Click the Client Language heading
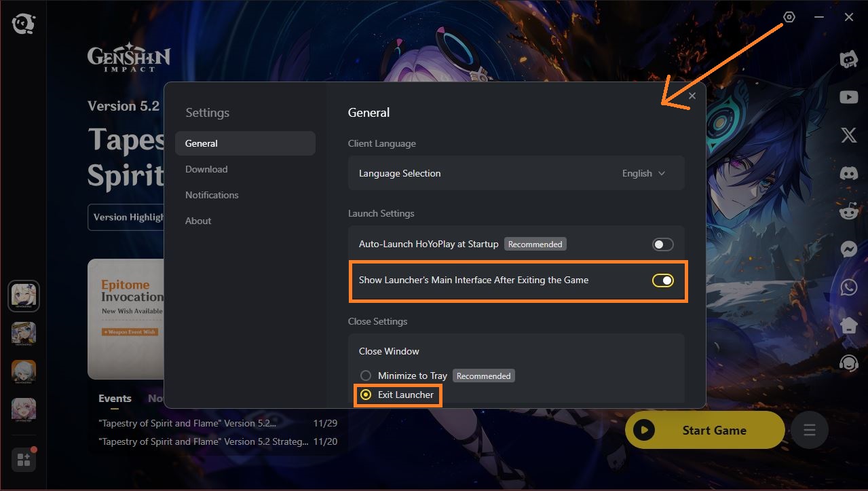Image resolution: width=868 pixels, height=491 pixels. pyautogui.click(x=382, y=143)
